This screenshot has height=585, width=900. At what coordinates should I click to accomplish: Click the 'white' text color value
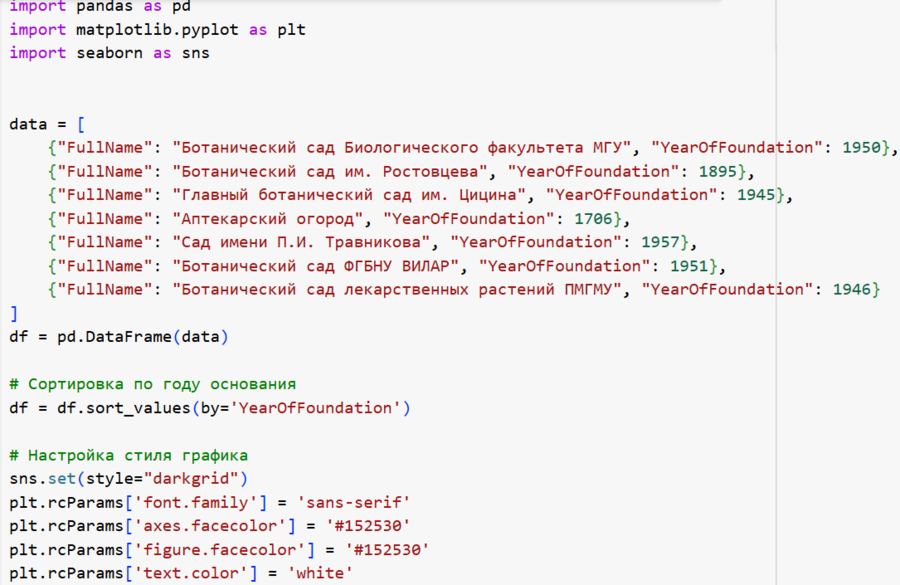321,573
